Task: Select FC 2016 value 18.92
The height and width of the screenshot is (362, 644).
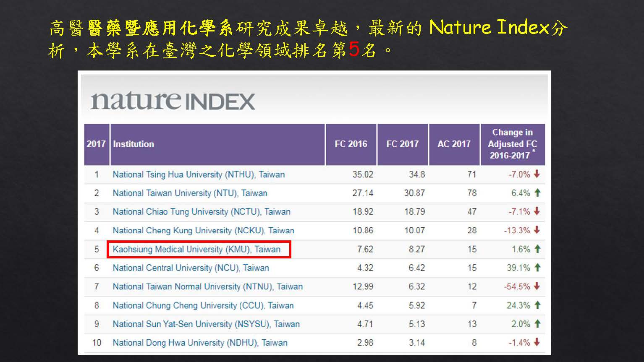Action: 363,211
